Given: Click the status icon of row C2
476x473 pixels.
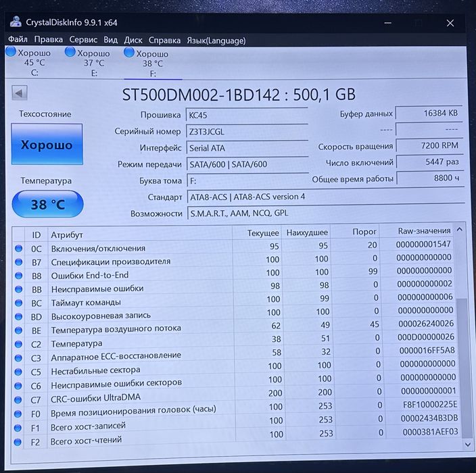Looking at the screenshot, I should (18, 344).
